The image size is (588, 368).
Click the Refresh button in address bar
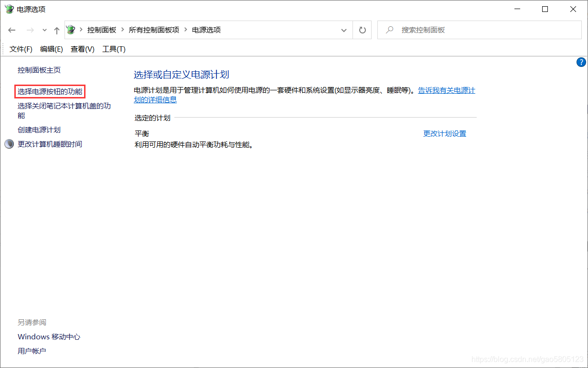(362, 30)
